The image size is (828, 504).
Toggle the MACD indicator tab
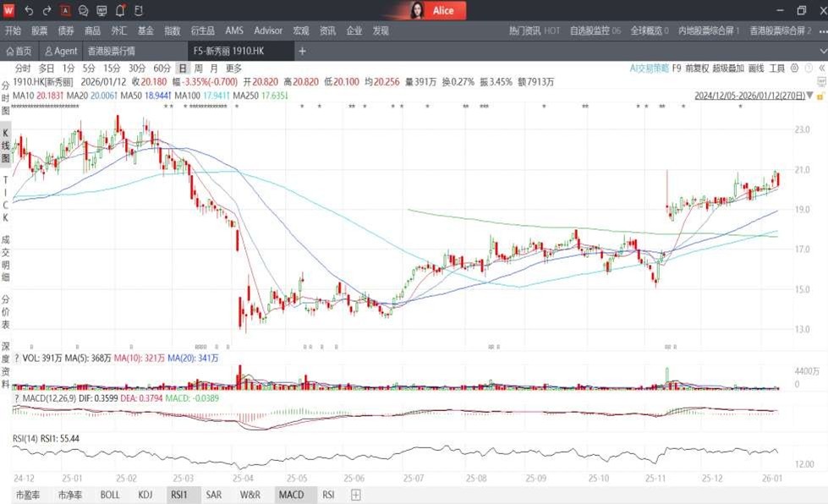(x=291, y=495)
